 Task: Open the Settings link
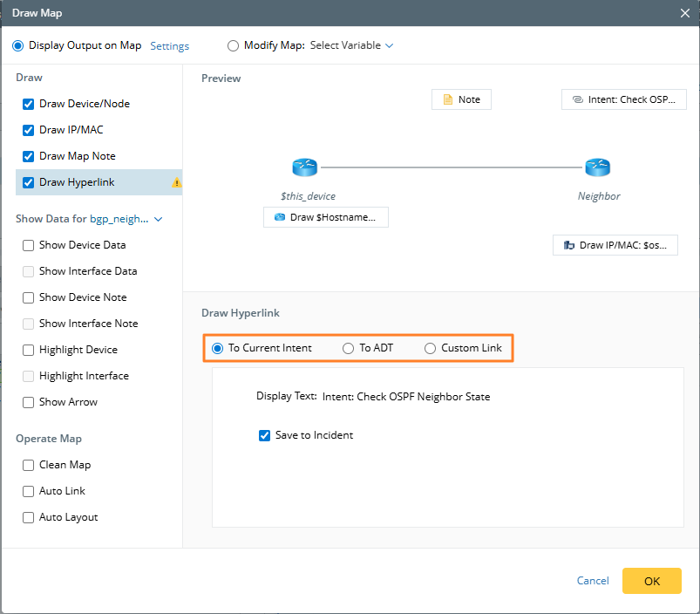tap(169, 46)
